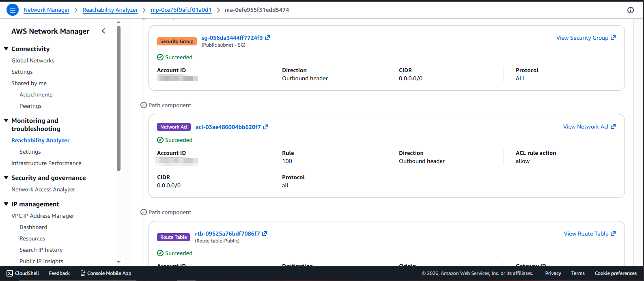Click 'Outbound header' in Security Group card

click(x=305, y=78)
